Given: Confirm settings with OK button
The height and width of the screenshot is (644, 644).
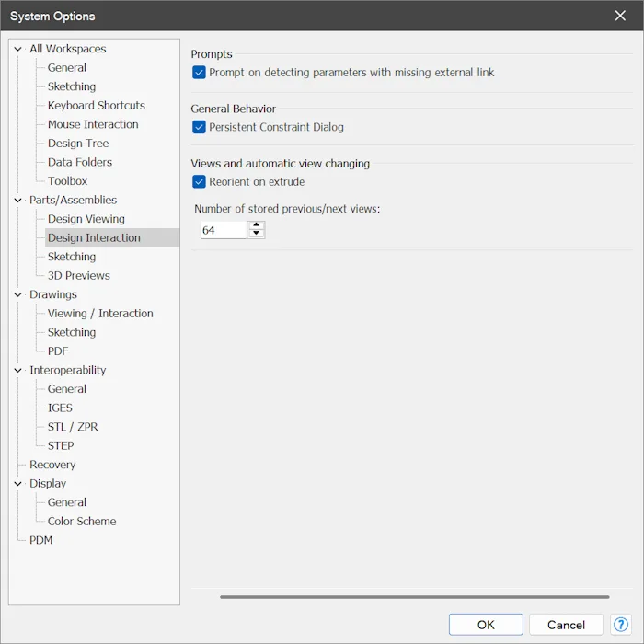Looking at the screenshot, I should coord(486,625).
